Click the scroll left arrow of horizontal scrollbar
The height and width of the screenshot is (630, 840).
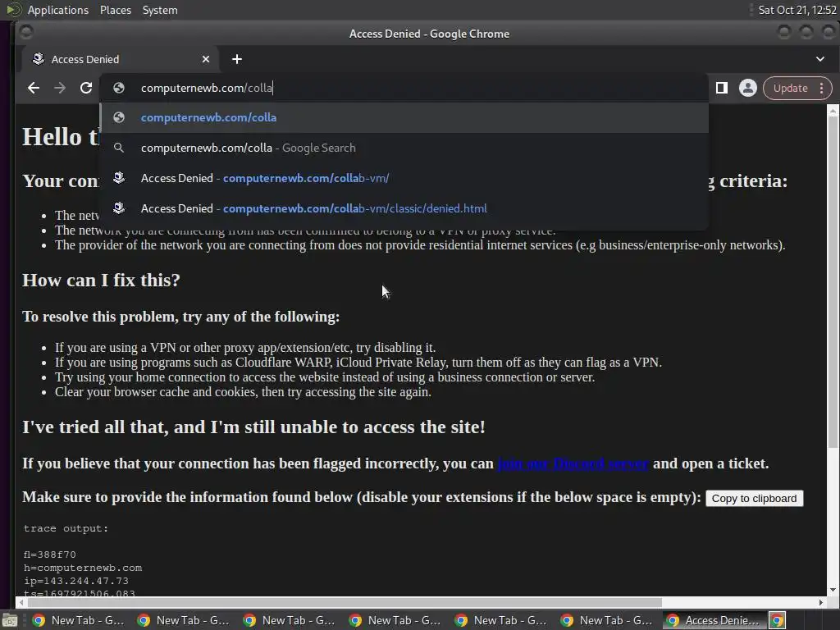point(21,602)
